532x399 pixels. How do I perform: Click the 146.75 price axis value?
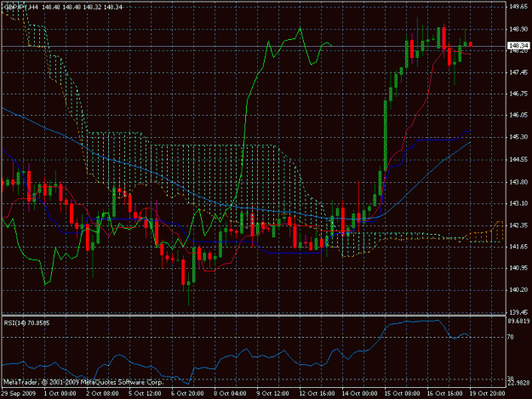tap(518, 94)
